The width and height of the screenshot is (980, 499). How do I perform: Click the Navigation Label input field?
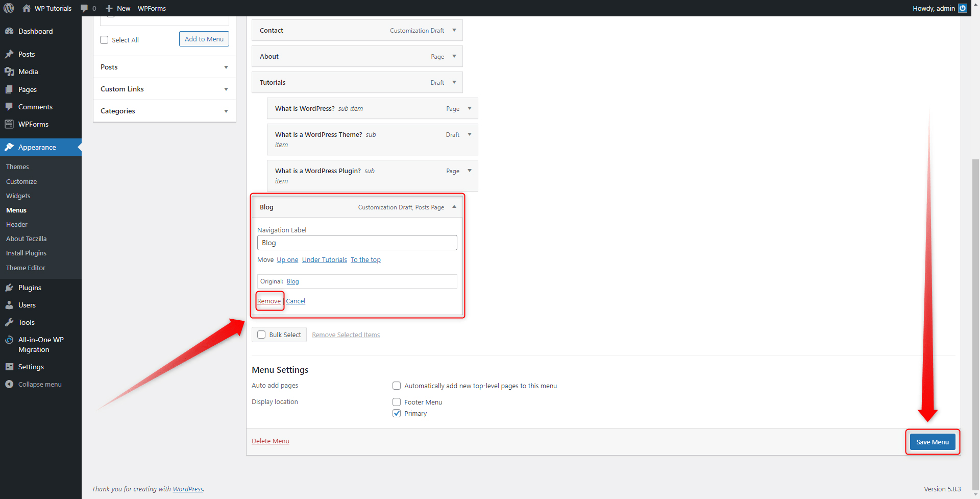coord(357,243)
